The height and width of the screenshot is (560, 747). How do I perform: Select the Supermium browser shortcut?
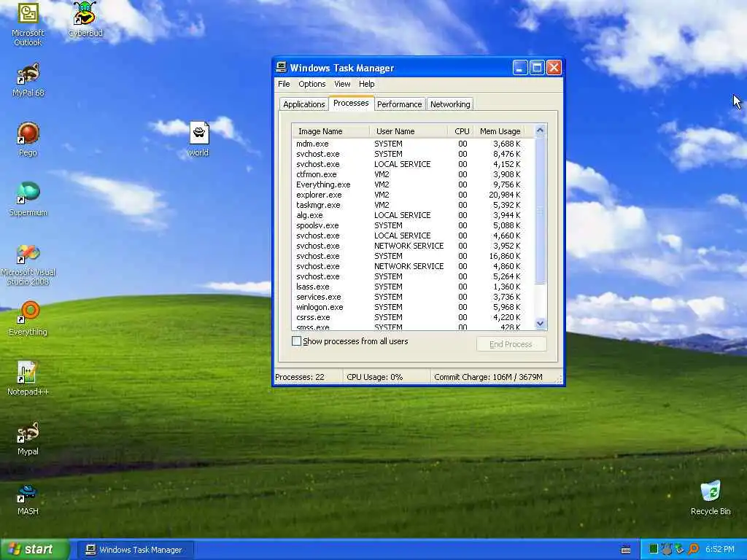[28, 199]
